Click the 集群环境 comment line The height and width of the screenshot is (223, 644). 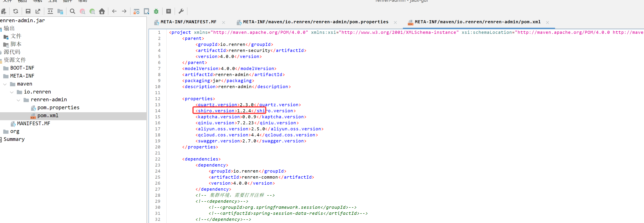235,195
